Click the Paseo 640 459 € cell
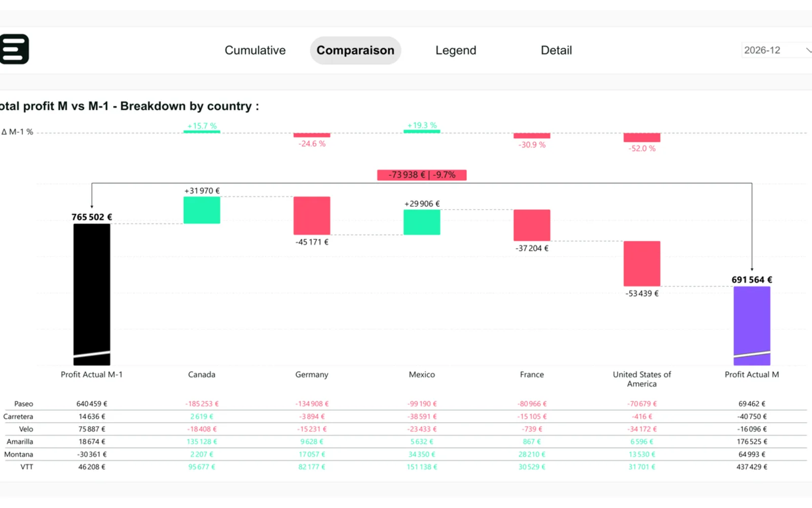The width and height of the screenshot is (812, 508). 92,404
